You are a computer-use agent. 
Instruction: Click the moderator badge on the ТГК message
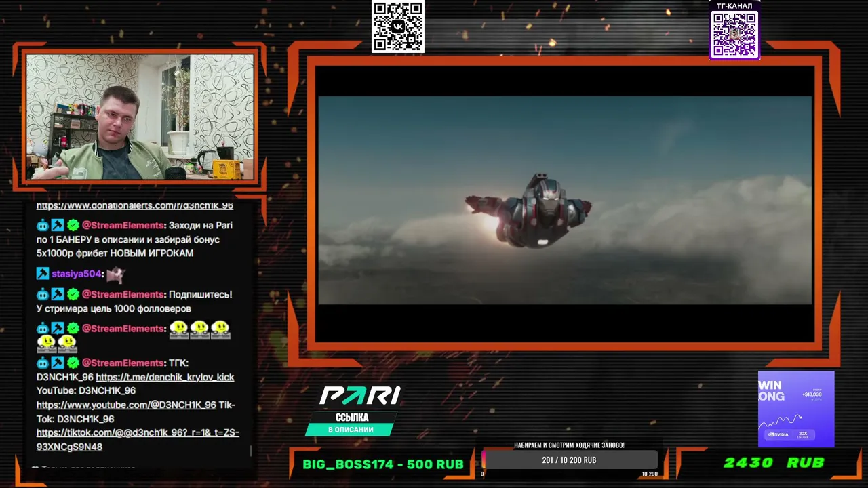click(x=58, y=363)
